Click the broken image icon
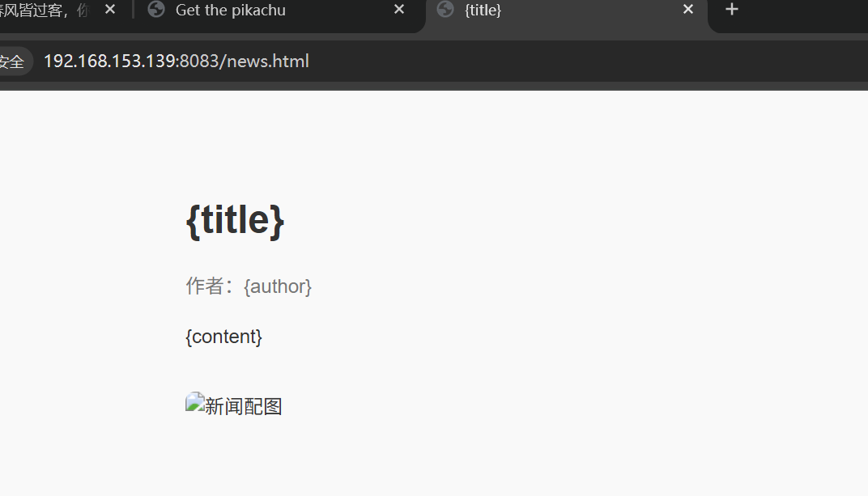 195,402
